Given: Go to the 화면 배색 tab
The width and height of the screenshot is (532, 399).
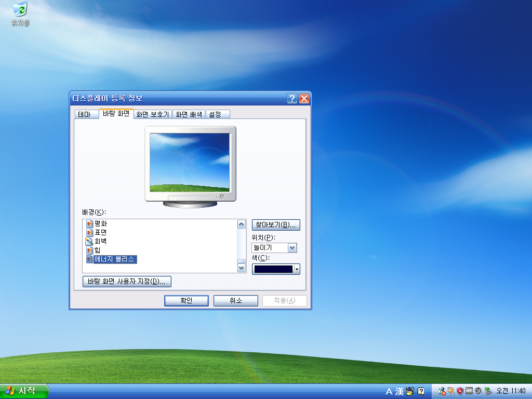Looking at the screenshot, I should [x=189, y=114].
